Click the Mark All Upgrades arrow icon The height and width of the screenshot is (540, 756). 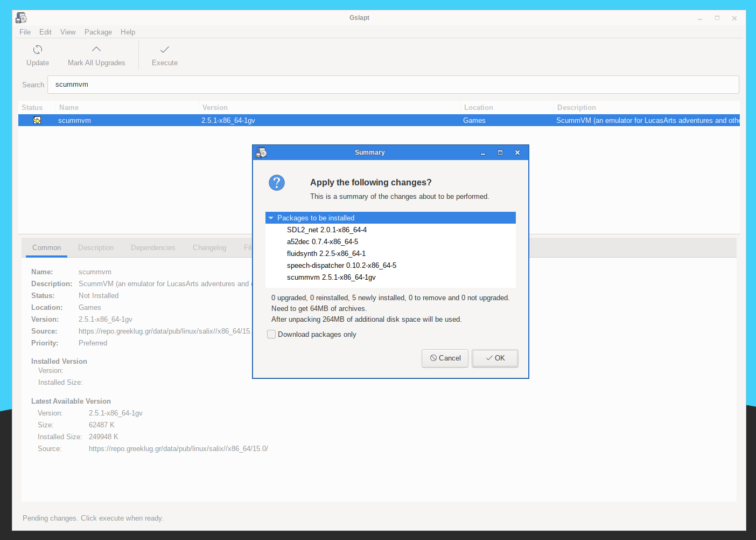[x=96, y=49]
